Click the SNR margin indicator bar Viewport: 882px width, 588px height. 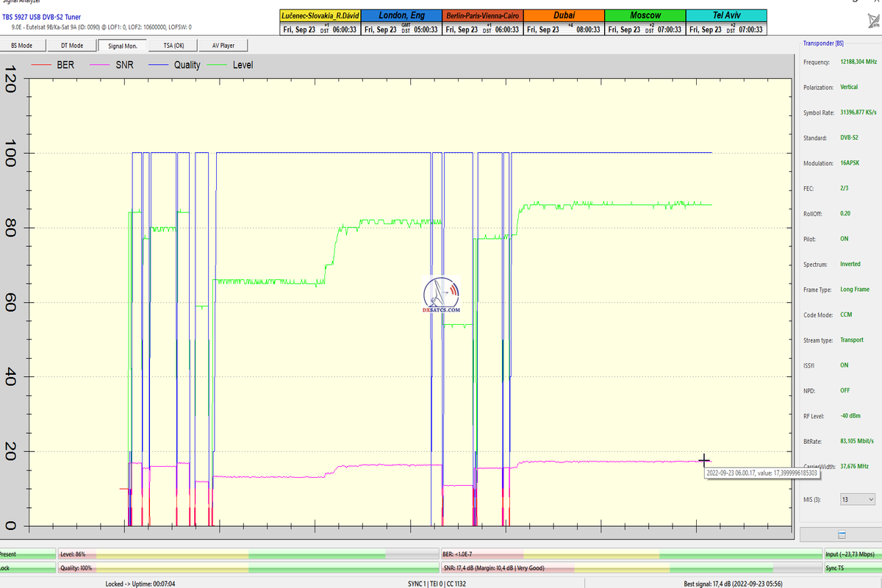631,567
